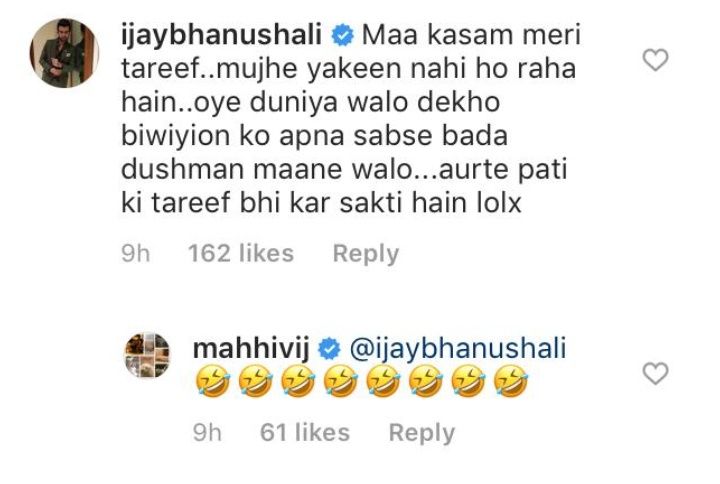
Task: Click the 9h timestamp under mahhivij's reply
Action: point(207,433)
